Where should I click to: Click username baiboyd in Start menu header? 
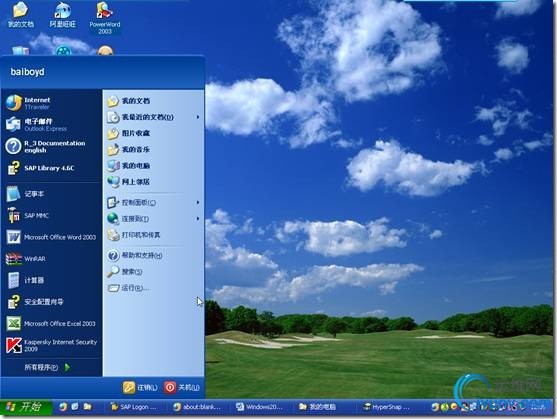coord(27,72)
